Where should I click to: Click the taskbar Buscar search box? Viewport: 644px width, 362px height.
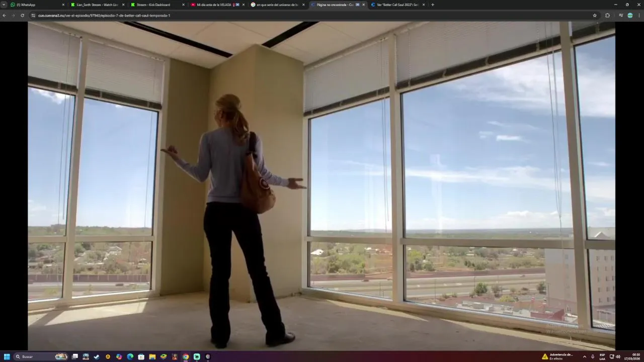[x=41, y=356]
